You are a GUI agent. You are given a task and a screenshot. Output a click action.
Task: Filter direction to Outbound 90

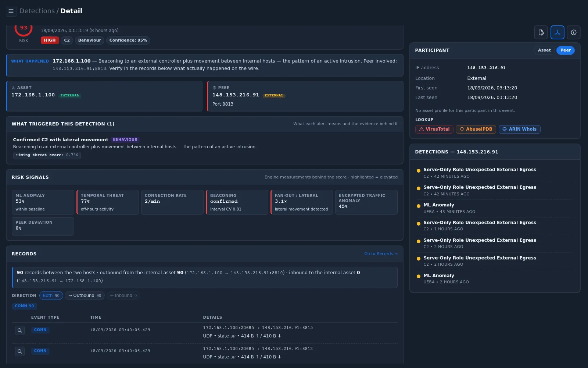[85, 296]
